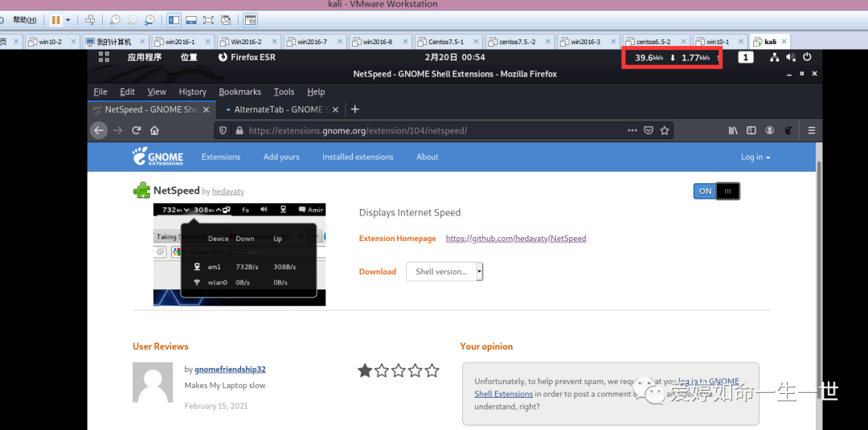This screenshot has height=430, width=868.
Task: Open the 应用程序 menu in Kali panel
Action: point(145,57)
